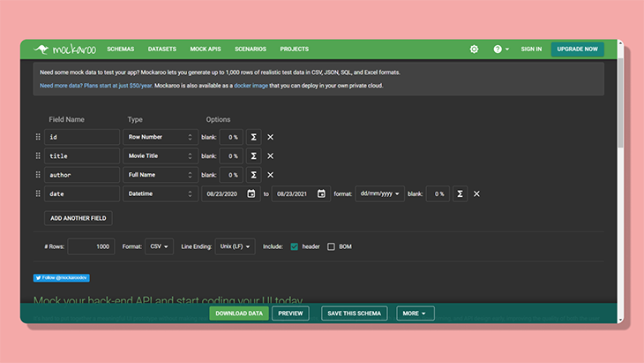The width and height of the screenshot is (644, 363).
Task: Open the dd/mm/yyyy date format dropdown
Action: pos(379,193)
